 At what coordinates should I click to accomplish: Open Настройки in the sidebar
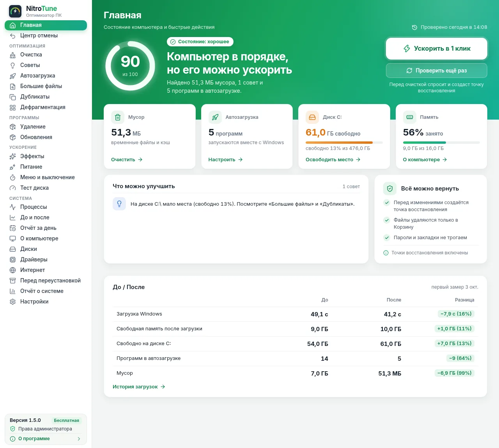tap(46, 302)
